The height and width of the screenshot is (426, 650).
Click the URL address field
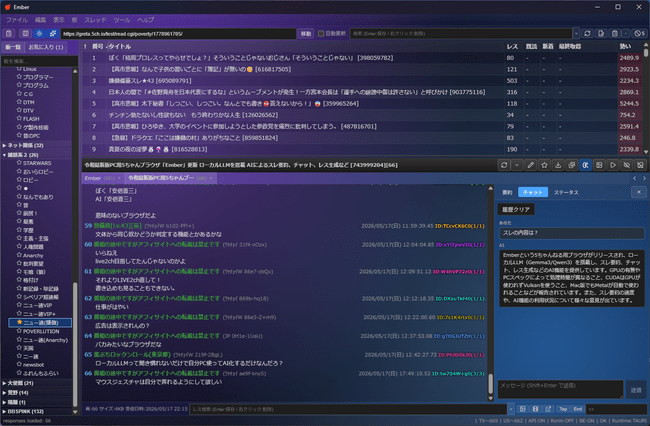pos(178,34)
